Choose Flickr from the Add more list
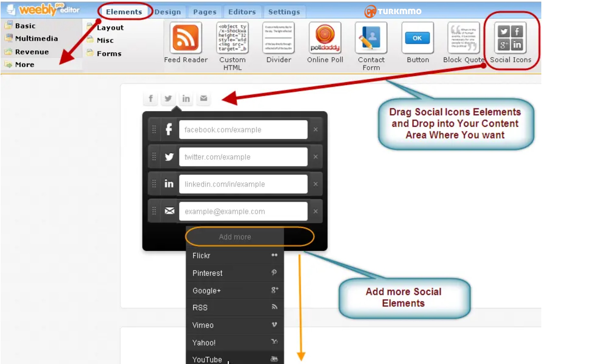 pyautogui.click(x=235, y=256)
